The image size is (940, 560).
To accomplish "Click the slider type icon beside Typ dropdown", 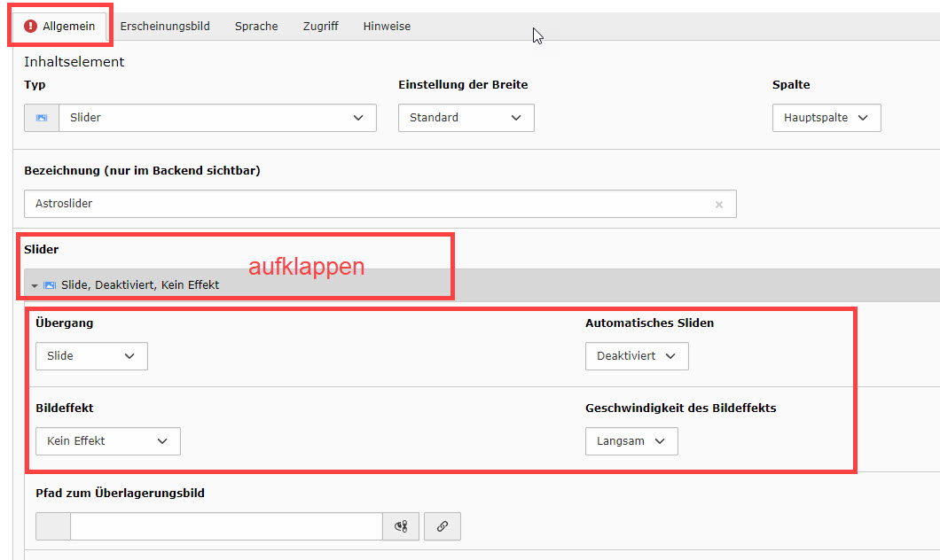I will pos(42,118).
